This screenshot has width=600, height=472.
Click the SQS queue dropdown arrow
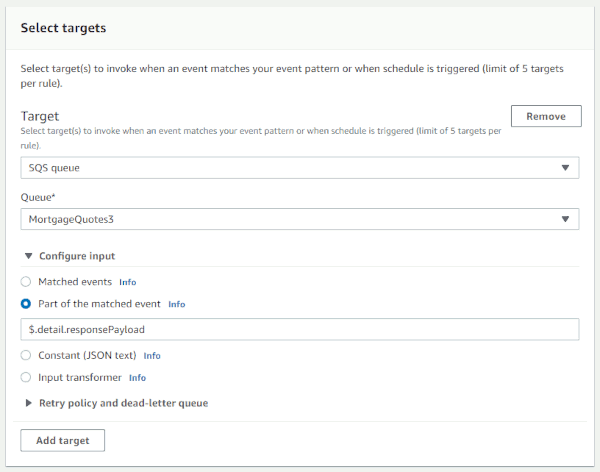[565, 168]
